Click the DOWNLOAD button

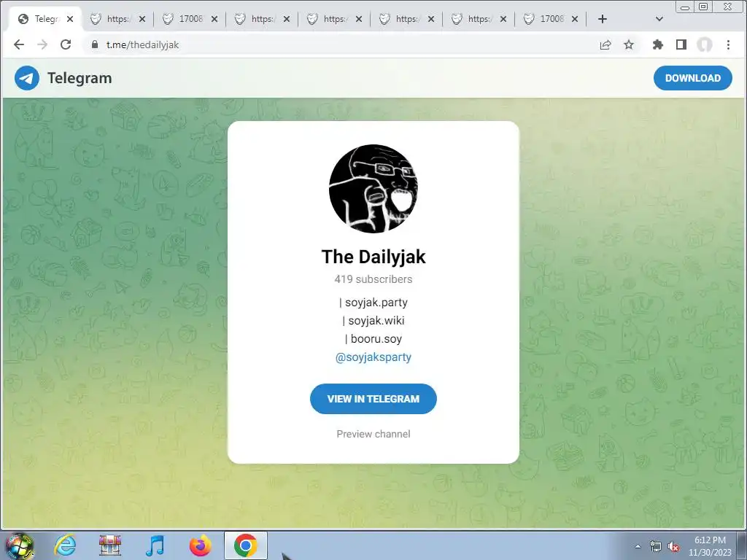[x=693, y=78]
